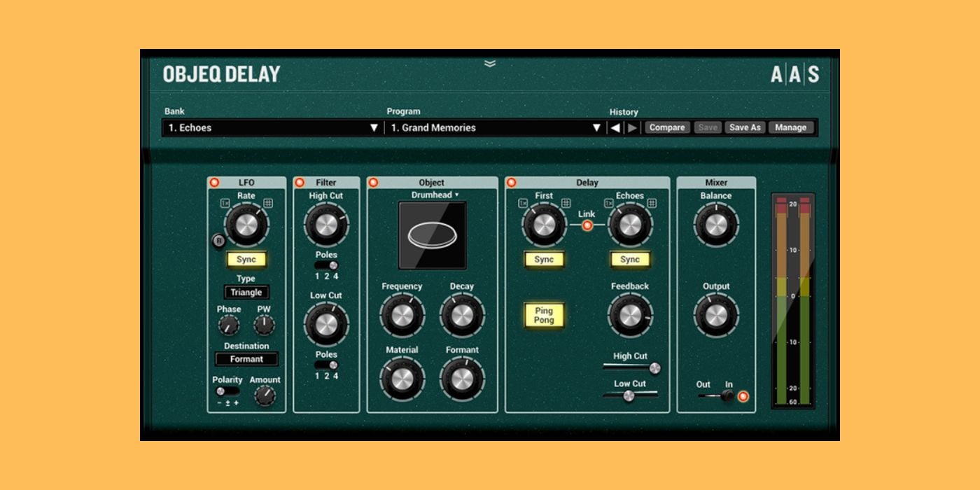Viewport: 980px width, 490px height.
Task: Click the LFO Amount knob
Action: point(265,396)
